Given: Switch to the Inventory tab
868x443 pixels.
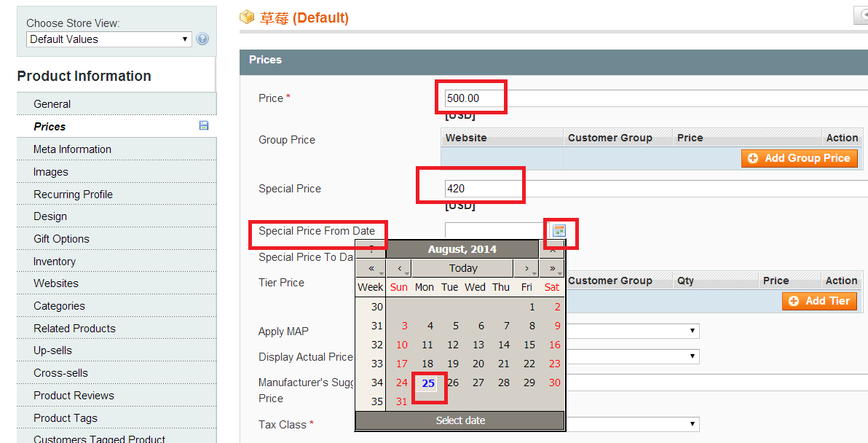Looking at the screenshot, I should tap(55, 262).
